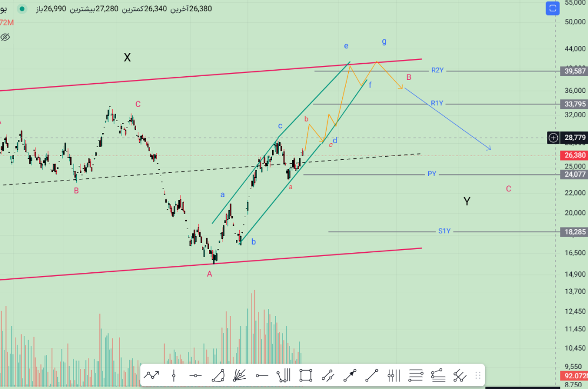Select the trend line tool

pos(371,375)
